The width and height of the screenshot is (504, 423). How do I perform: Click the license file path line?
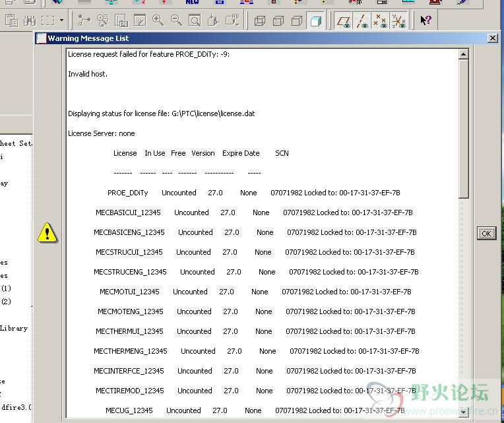tap(162, 114)
